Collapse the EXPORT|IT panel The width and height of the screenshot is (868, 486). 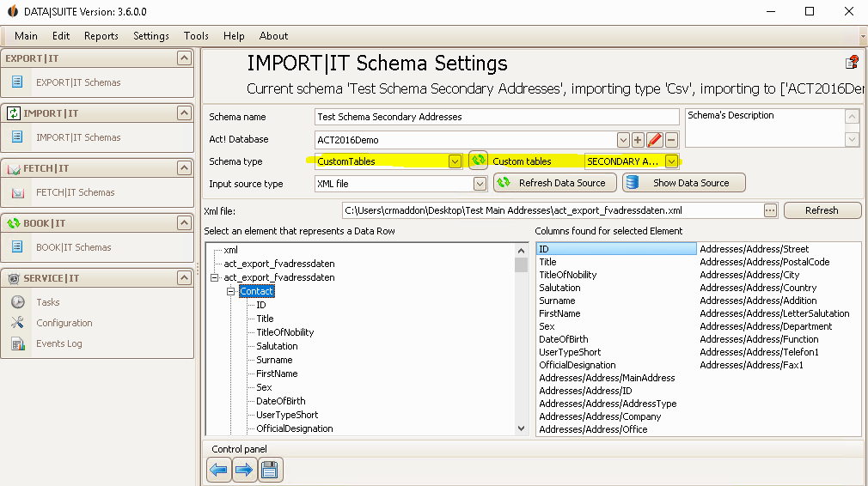[x=184, y=58]
